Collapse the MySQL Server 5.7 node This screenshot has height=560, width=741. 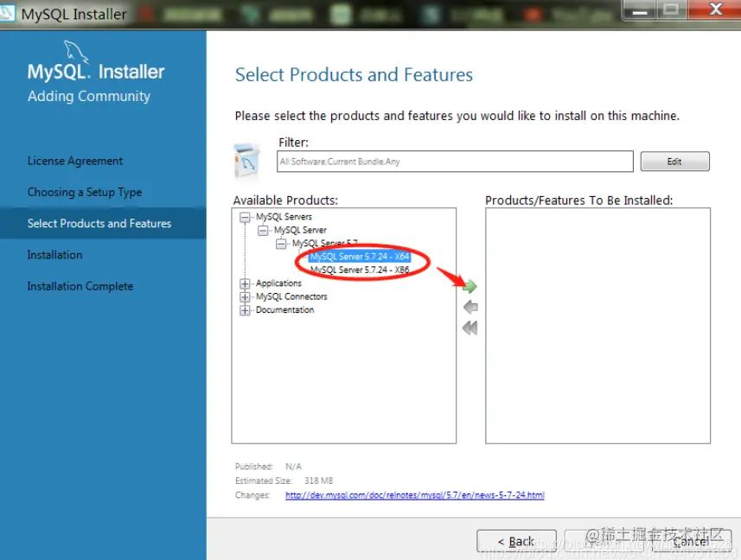[x=281, y=244]
